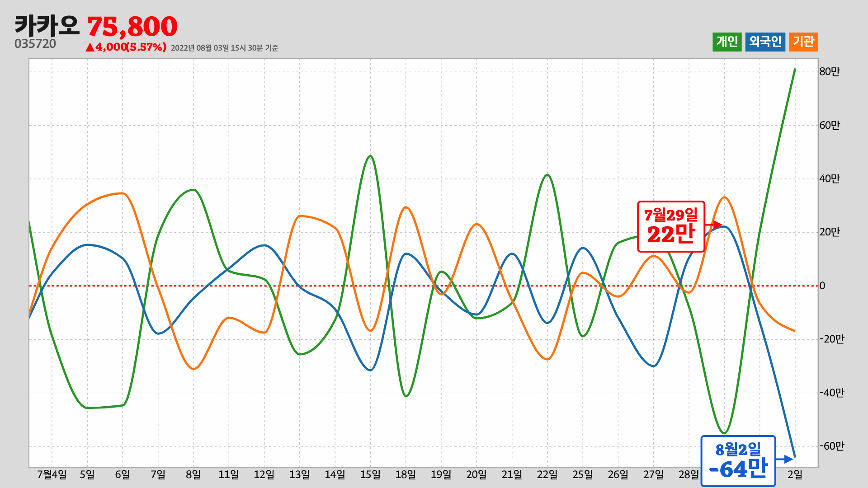Screen dimensions: 868x488
Task: Click the green line peak at 2일
Action: [795, 70]
